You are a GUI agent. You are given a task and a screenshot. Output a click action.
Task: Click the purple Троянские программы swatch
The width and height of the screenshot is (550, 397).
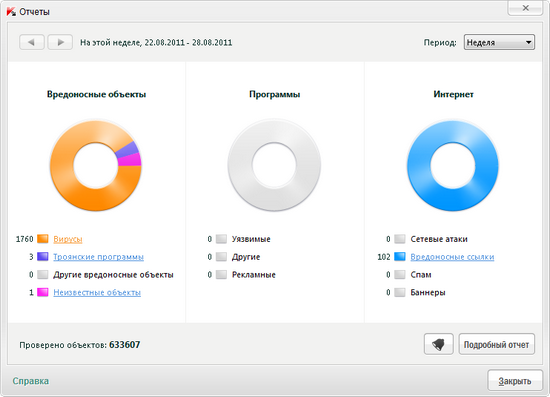[x=43, y=257]
